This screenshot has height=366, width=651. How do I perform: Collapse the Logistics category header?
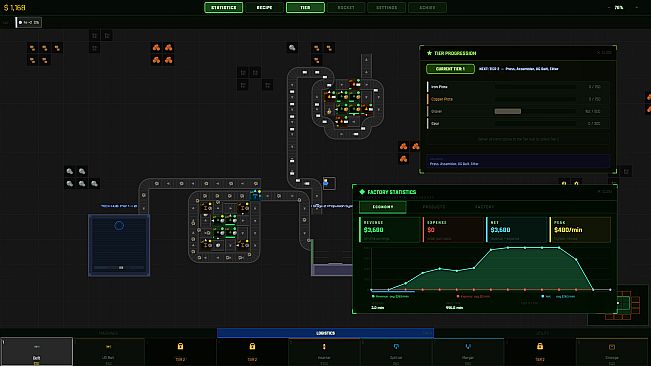tap(326, 333)
